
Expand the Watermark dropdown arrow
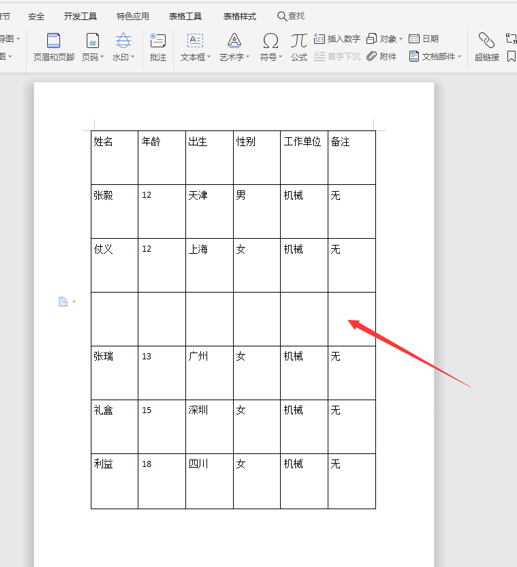(x=133, y=57)
